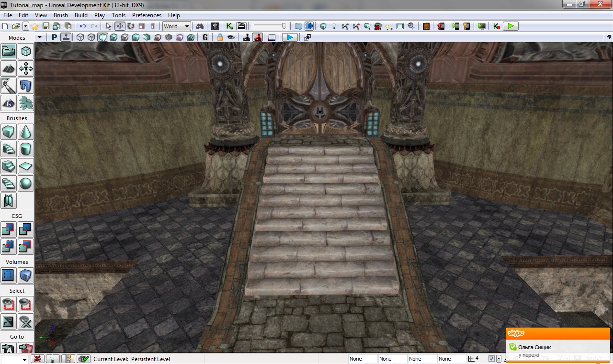
Task: Open recent files dropdown arrow next to Open
Action: [x=25, y=26]
